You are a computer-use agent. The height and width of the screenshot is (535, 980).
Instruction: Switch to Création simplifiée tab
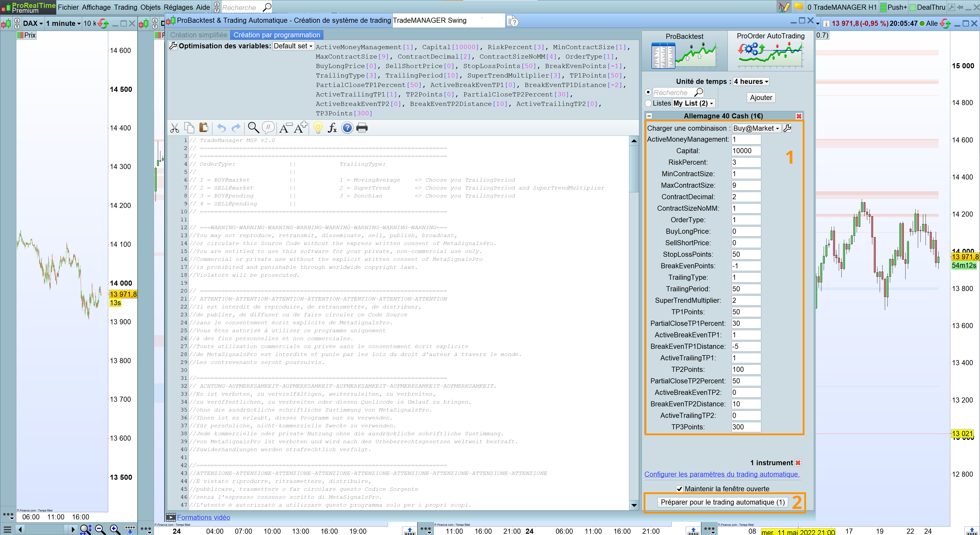click(x=199, y=35)
